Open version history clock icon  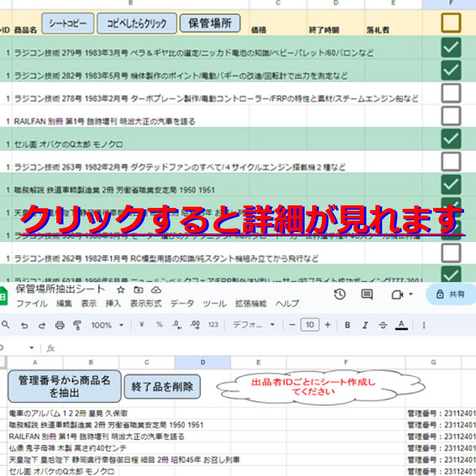[x=340, y=294]
